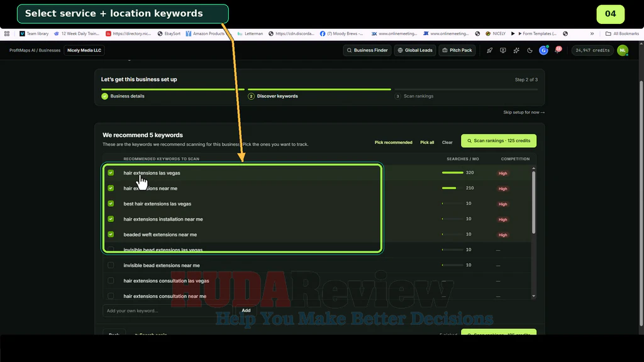Open the first onlinemeeting bookmark
This screenshot has width=644, height=362.
coord(394,34)
